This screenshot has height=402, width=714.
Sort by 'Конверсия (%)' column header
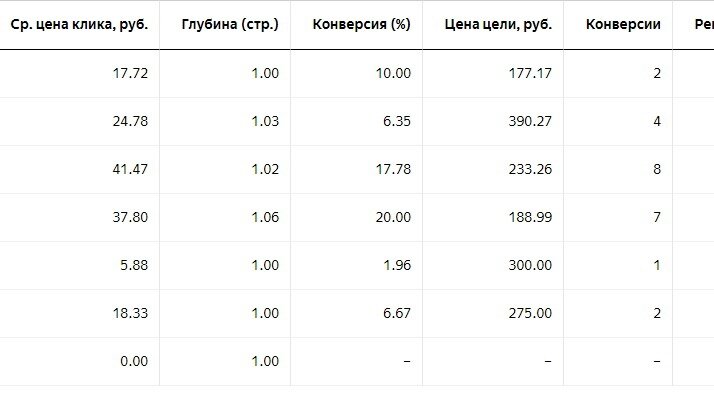tap(362, 25)
